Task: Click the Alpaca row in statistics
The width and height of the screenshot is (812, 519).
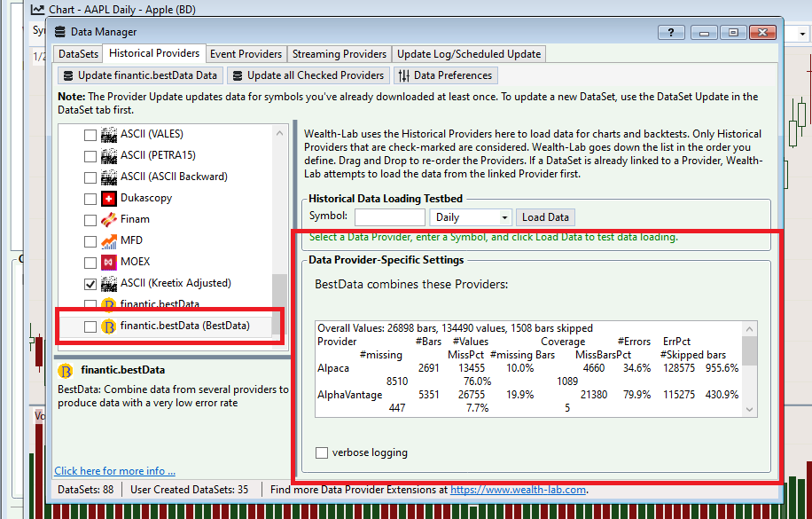Action: [528, 375]
